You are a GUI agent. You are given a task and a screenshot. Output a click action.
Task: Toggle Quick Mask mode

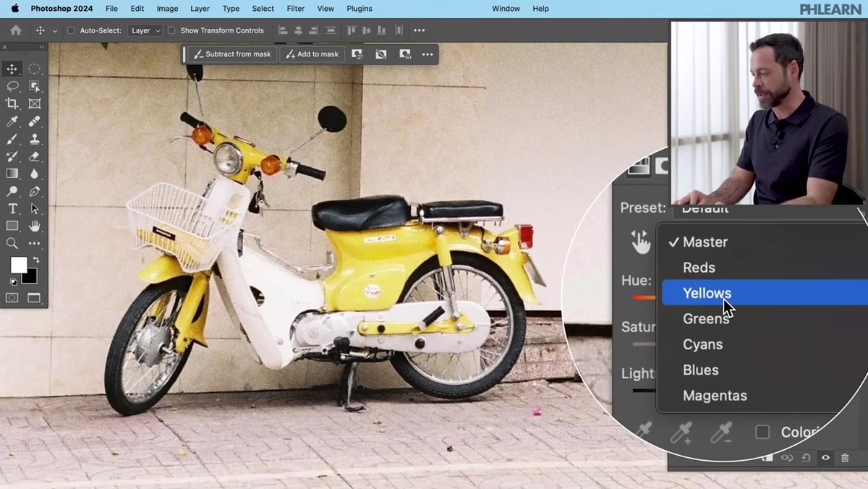12,297
